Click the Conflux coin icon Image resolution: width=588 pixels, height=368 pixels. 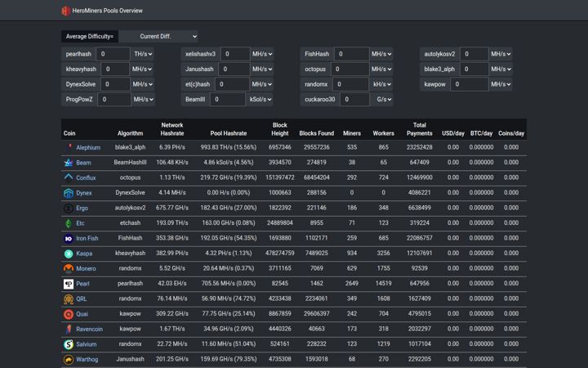69,177
